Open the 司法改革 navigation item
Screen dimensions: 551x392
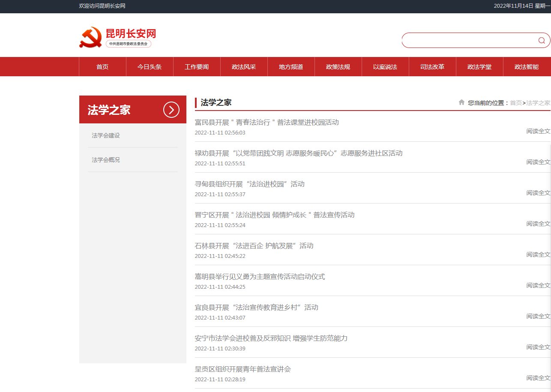coord(432,67)
